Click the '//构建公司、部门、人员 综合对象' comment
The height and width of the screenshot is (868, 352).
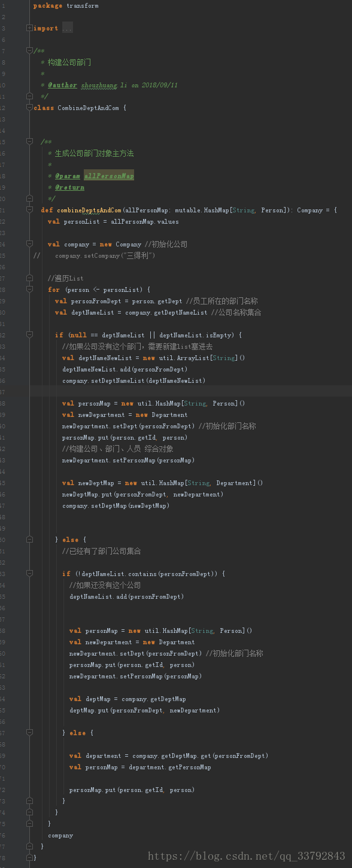tap(117, 449)
